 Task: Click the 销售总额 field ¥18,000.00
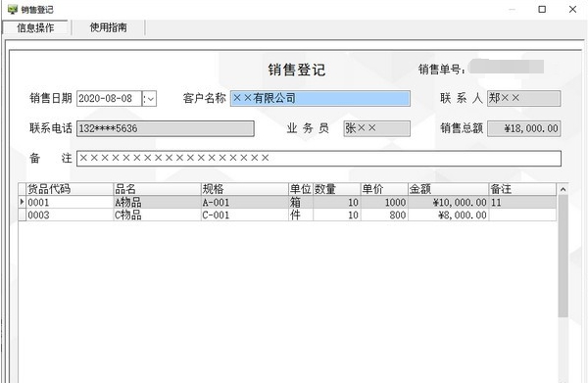524,128
